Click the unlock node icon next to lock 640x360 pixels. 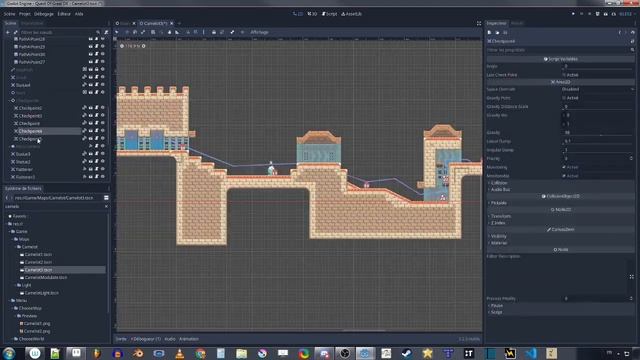pos(222,32)
